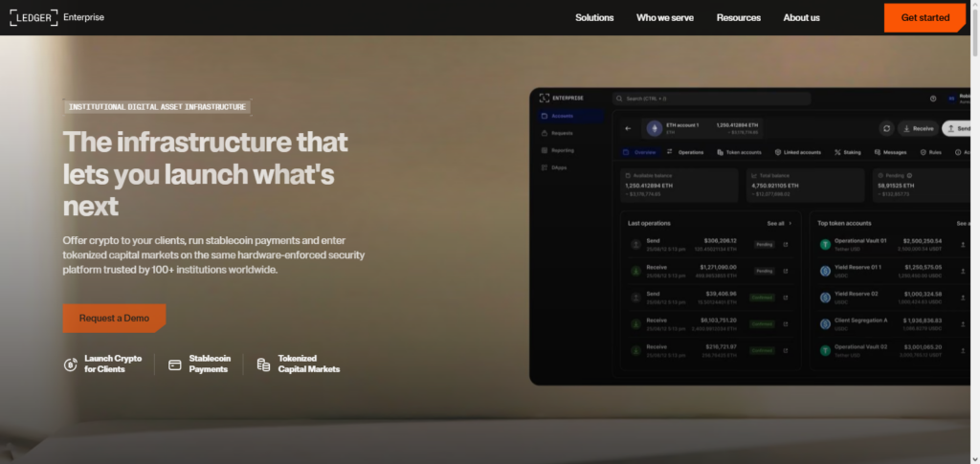Click the dashboard Search input field
Viewport: 980px width, 464px height.
(x=711, y=99)
